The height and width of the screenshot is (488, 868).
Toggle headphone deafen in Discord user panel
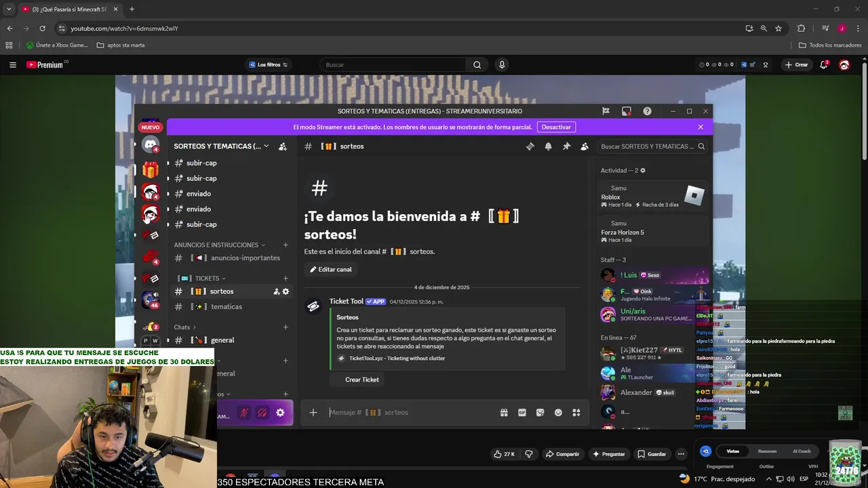point(262,412)
